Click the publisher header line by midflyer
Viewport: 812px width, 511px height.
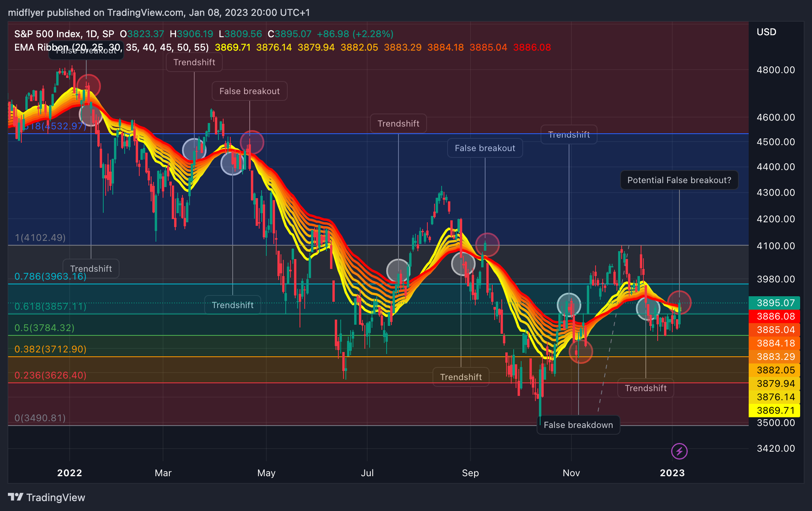pyautogui.click(x=159, y=13)
